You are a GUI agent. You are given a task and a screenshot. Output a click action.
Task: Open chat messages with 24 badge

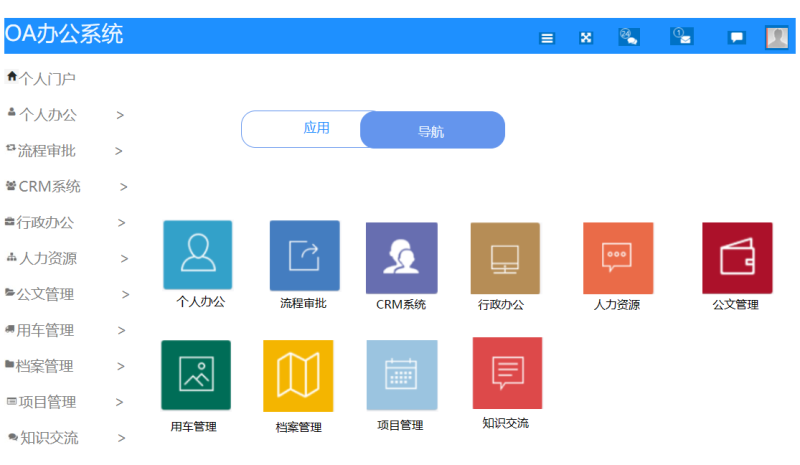point(628,37)
